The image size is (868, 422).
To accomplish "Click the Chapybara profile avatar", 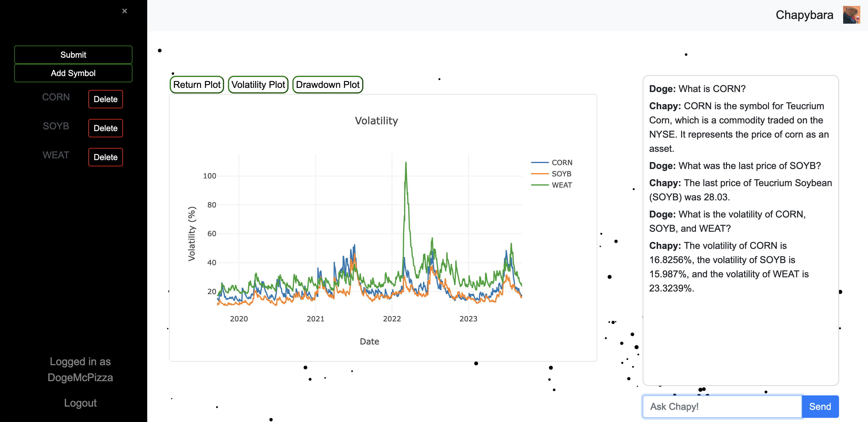I will 851,15.
